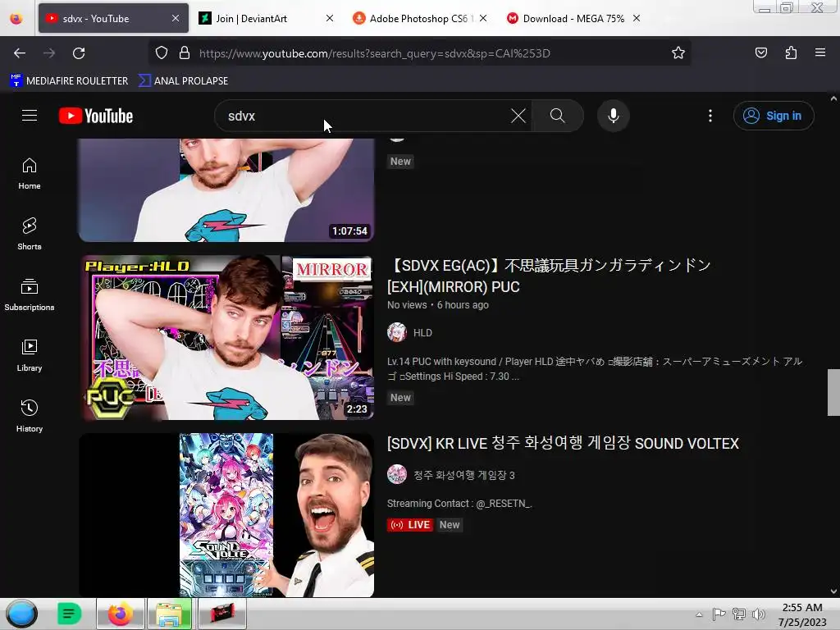Click 'No views • 6 hours ago' text
This screenshot has height=630, width=840.
438,305
